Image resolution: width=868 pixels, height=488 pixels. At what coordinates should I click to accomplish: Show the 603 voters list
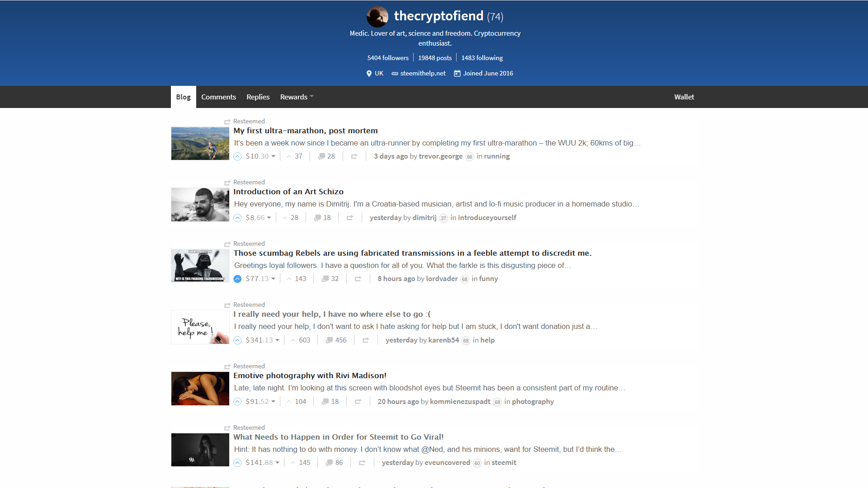tap(301, 340)
